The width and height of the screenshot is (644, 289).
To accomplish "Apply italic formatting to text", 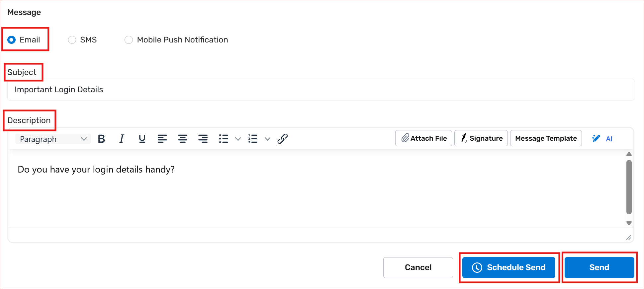I will [122, 139].
